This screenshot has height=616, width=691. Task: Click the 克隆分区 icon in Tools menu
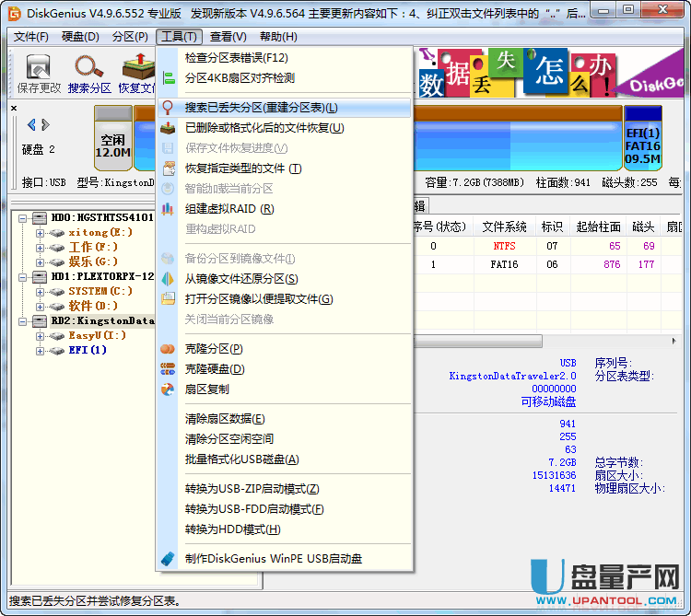pos(168,349)
